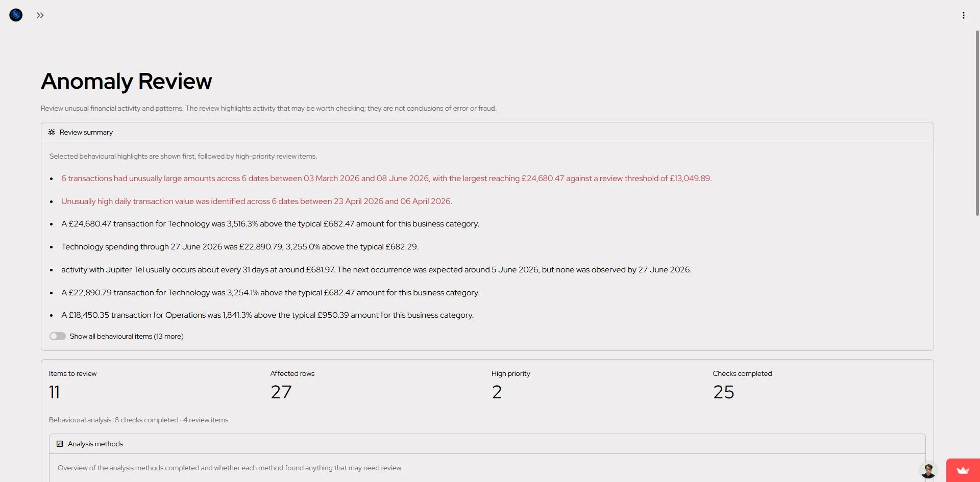Click the user avatar thumbnail
The image size is (980, 482).
pos(928,470)
